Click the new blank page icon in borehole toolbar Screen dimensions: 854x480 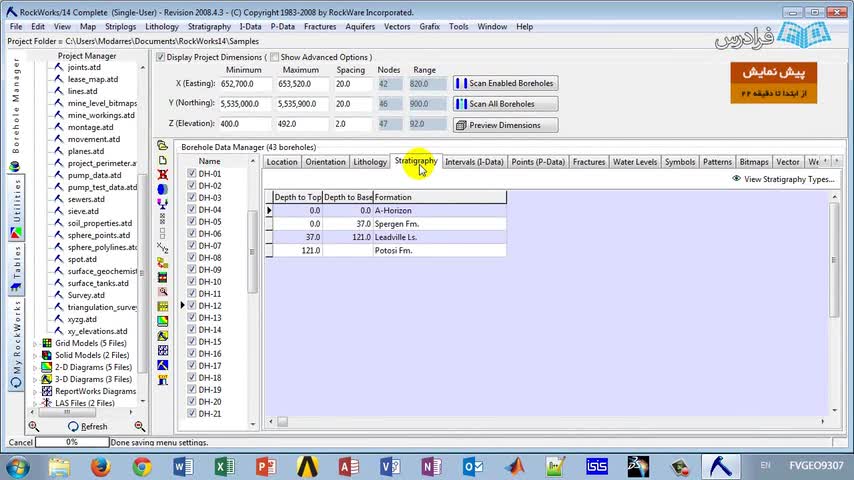(x=162, y=161)
